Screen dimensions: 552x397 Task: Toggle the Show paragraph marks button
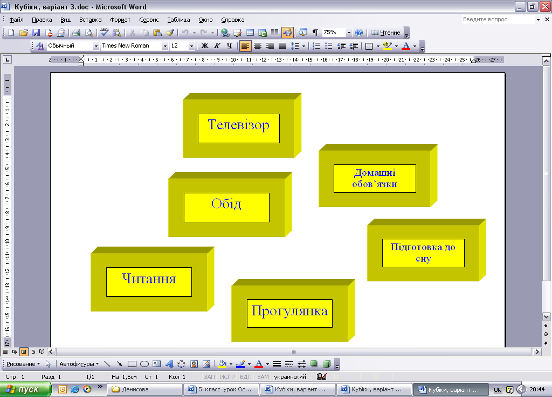[315, 33]
